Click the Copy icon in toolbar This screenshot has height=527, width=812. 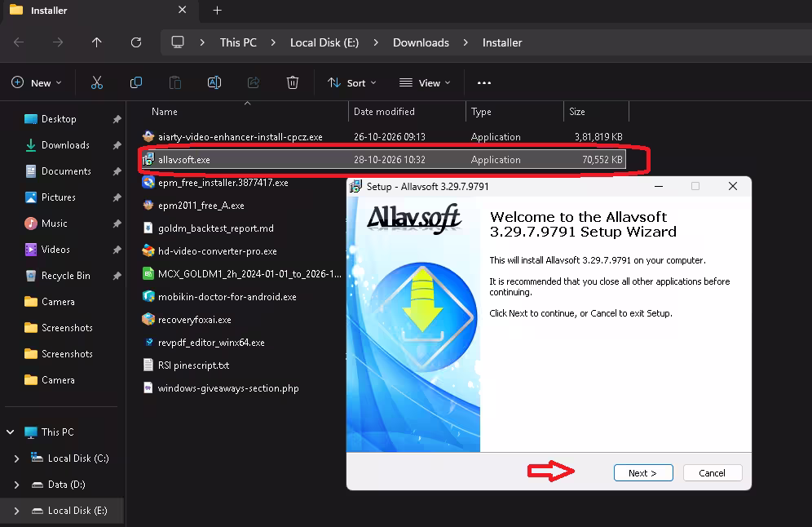point(135,82)
